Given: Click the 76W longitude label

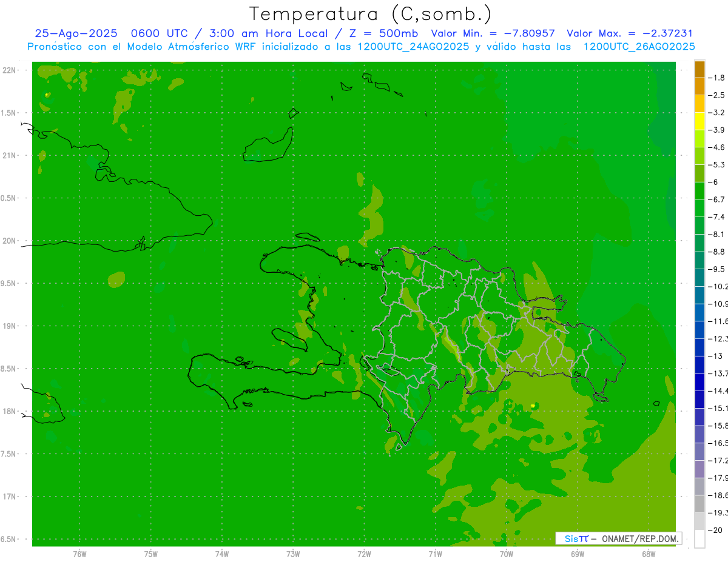Looking at the screenshot, I should (x=79, y=554).
